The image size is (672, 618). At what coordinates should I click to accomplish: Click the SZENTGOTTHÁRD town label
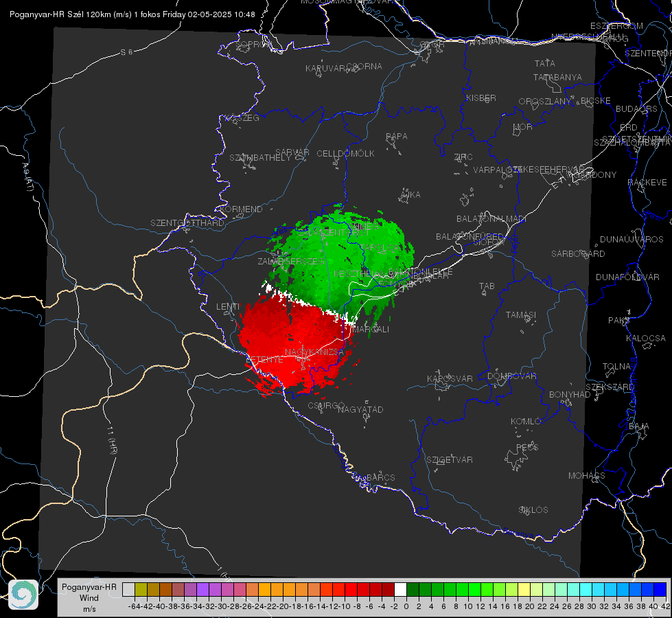point(187,223)
